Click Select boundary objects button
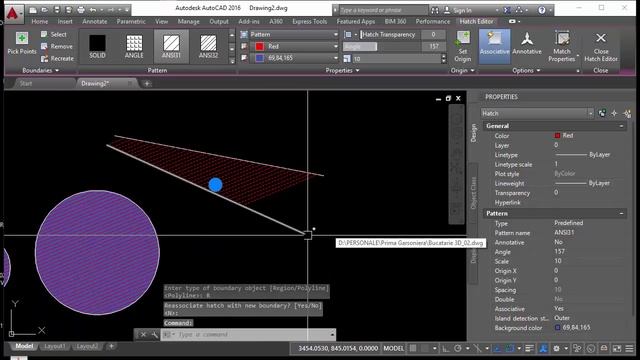Image resolution: width=640 pixels, height=360 pixels. [54, 35]
